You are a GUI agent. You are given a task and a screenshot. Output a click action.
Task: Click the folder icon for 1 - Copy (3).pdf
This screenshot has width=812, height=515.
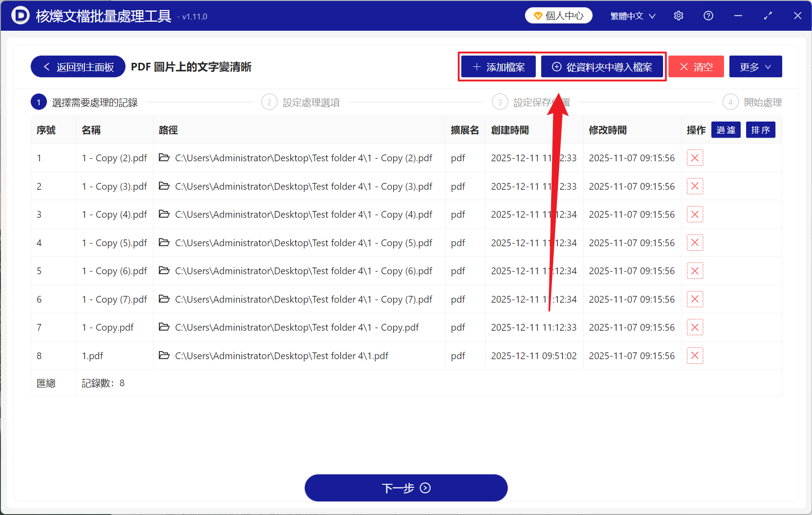pyautogui.click(x=164, y=186)
